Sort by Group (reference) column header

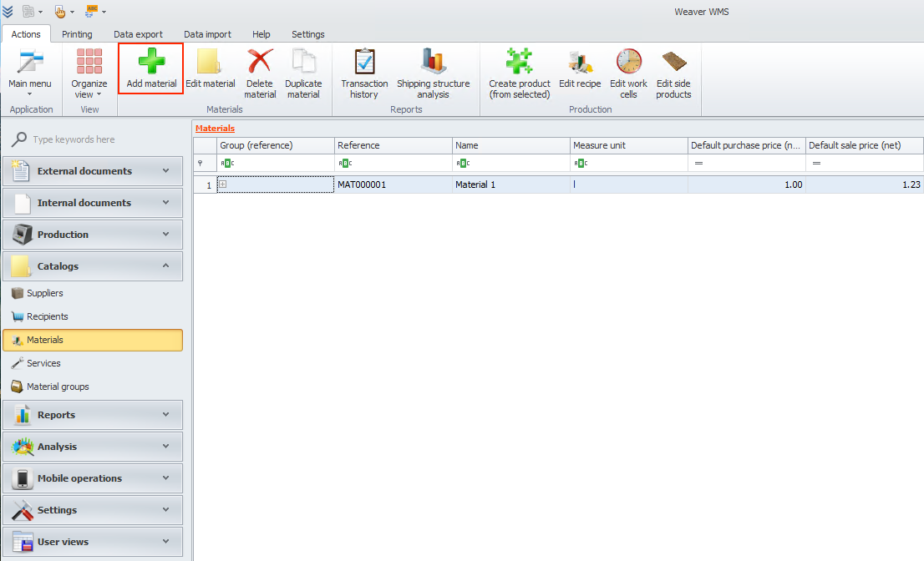click(276, 145)
